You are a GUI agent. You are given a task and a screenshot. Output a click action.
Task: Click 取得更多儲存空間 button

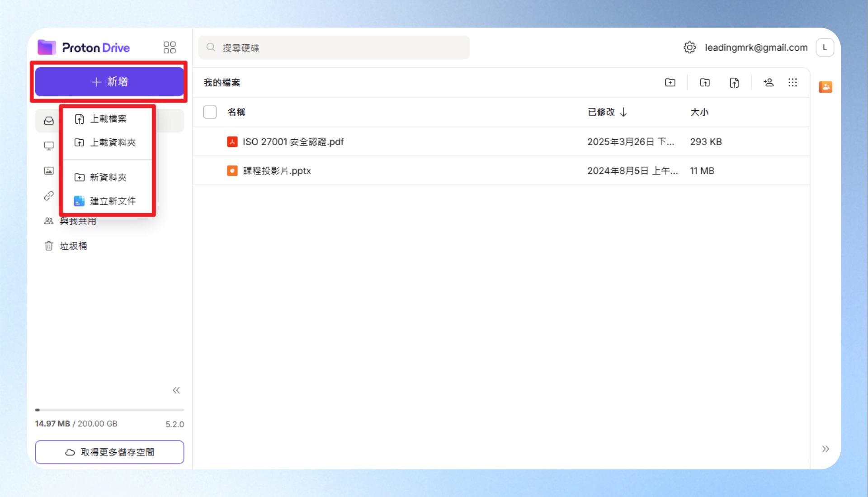point(109,452)
